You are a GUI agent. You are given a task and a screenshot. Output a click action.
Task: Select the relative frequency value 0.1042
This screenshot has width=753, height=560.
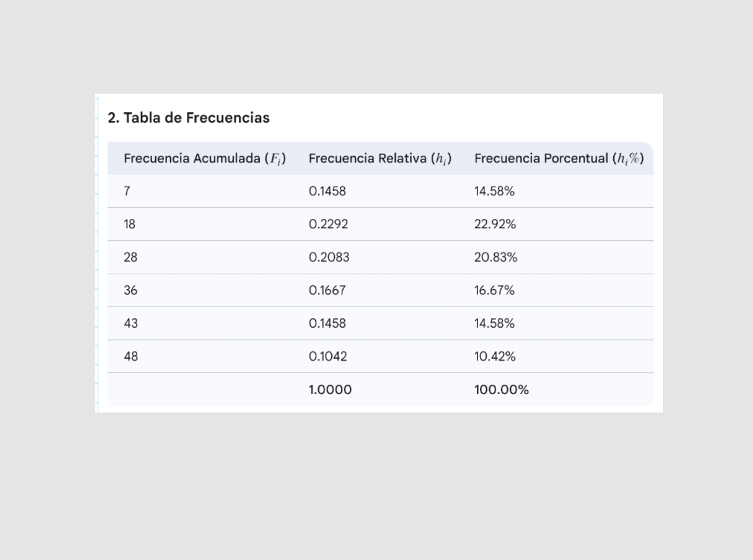pyautogui.click(x=328, y=356)
